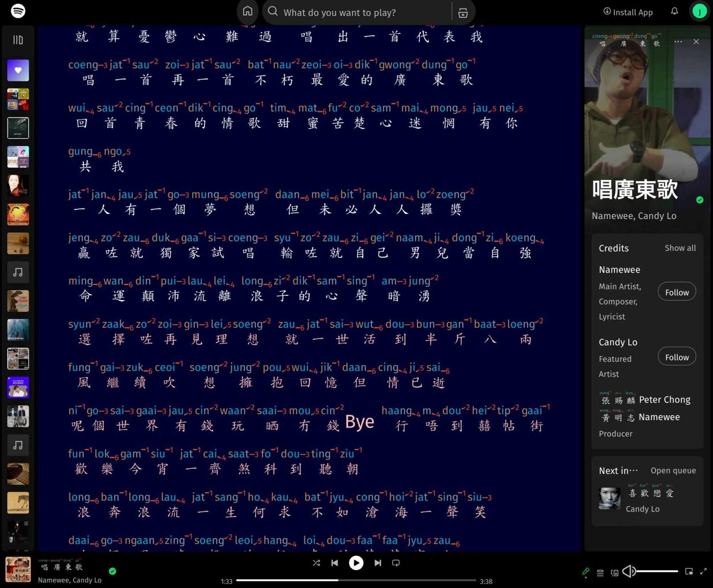This screenshot has height=588, width=713.
Task: Open the sunset-cover playlist in the sidebar
Action: click(18, 215)
